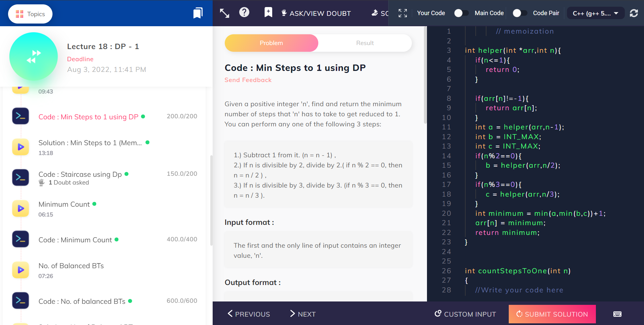Image resolution: width=644 pixels, height=325 pixels.
Task: Click play icon for Solution : Min Steps to 1
Action: (x=21, y=147)
